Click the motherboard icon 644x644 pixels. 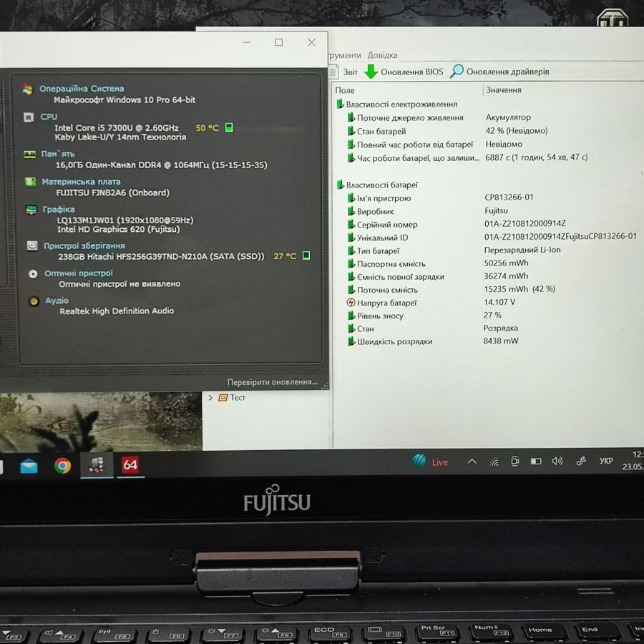tap(30, 182)
